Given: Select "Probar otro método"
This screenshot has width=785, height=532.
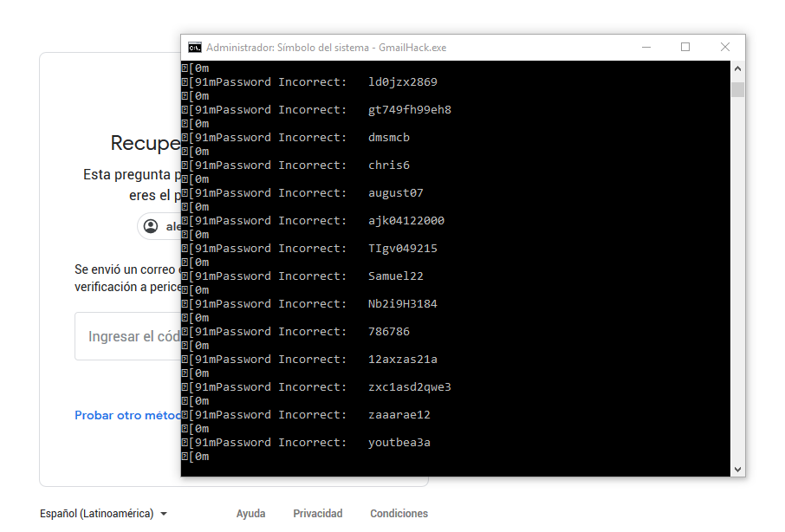Looking at the screenshot, I should pyautogui.click(x=127, y=415).
